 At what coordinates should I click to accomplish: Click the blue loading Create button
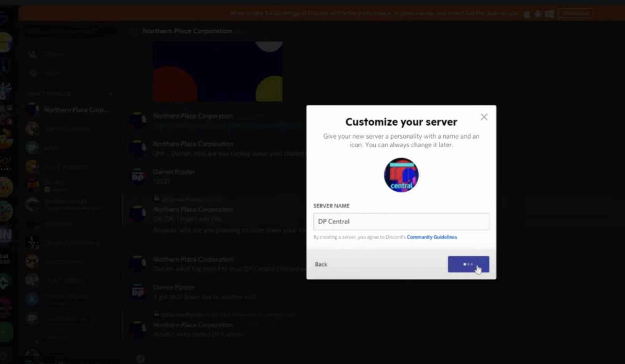pos(468,264)
